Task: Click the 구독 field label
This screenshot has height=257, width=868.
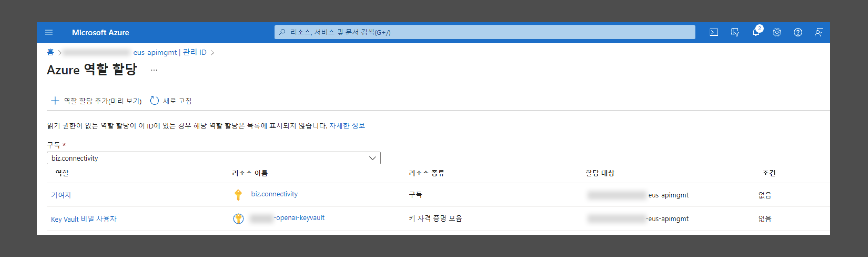Action: 53,145
